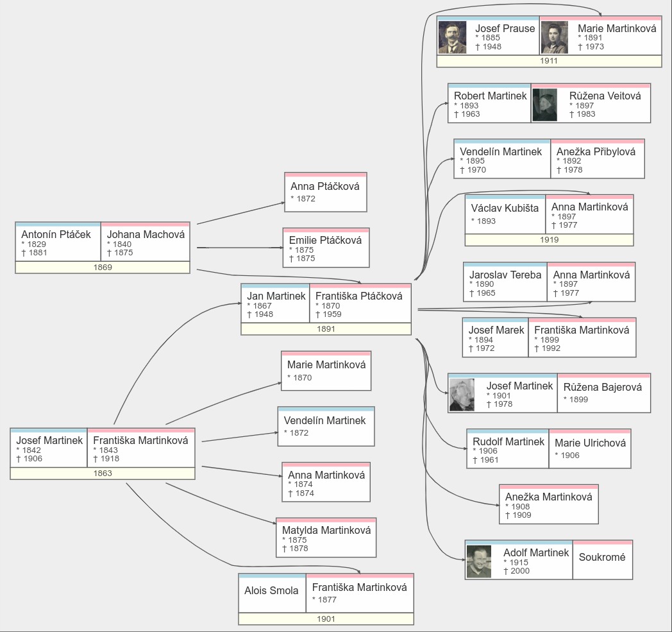Open Matylda Martinková's person card
This screenshot has width=672, height=632.
(x=326, y=538)
